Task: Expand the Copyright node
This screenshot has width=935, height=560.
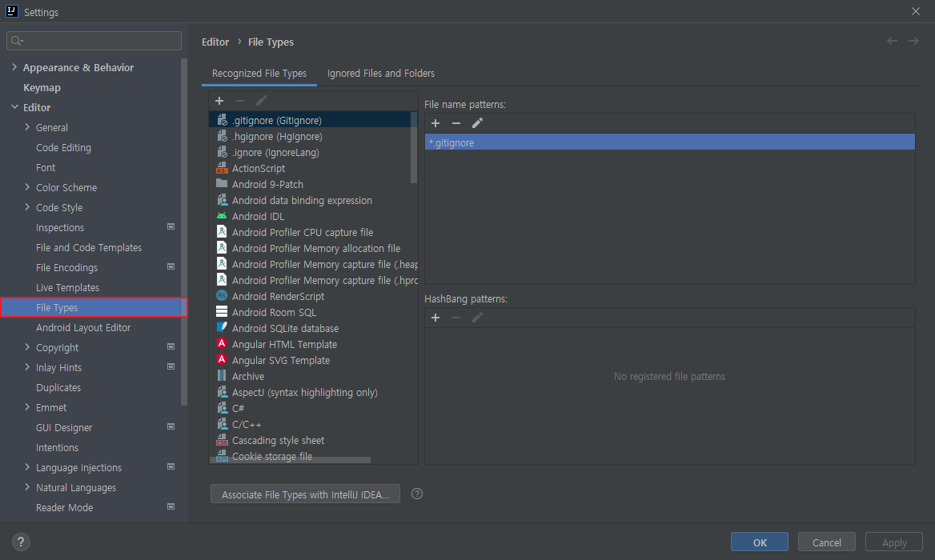Action: click(x=27, y=347)
